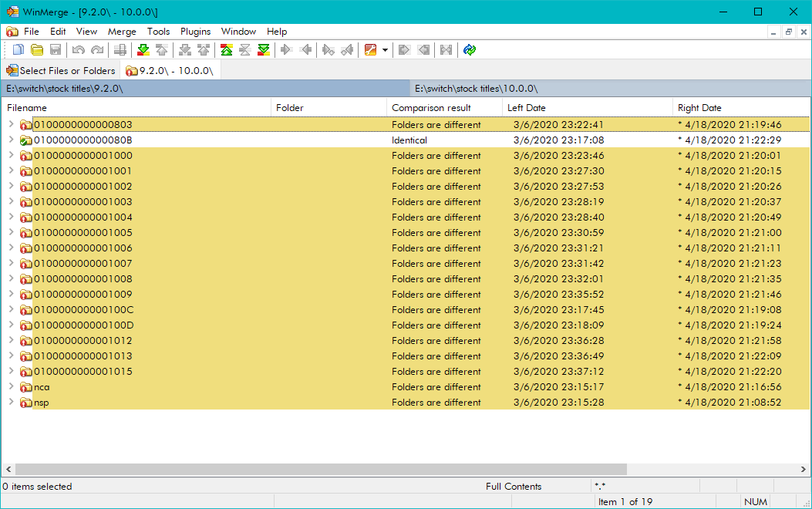This screenshot has height=509, width=812.
Task: Sort by Comparison result column header
Action: tap(444, 108)
